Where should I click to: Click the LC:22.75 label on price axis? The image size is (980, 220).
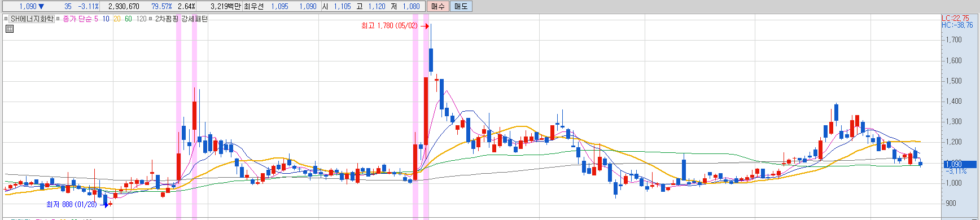point(955,18)
